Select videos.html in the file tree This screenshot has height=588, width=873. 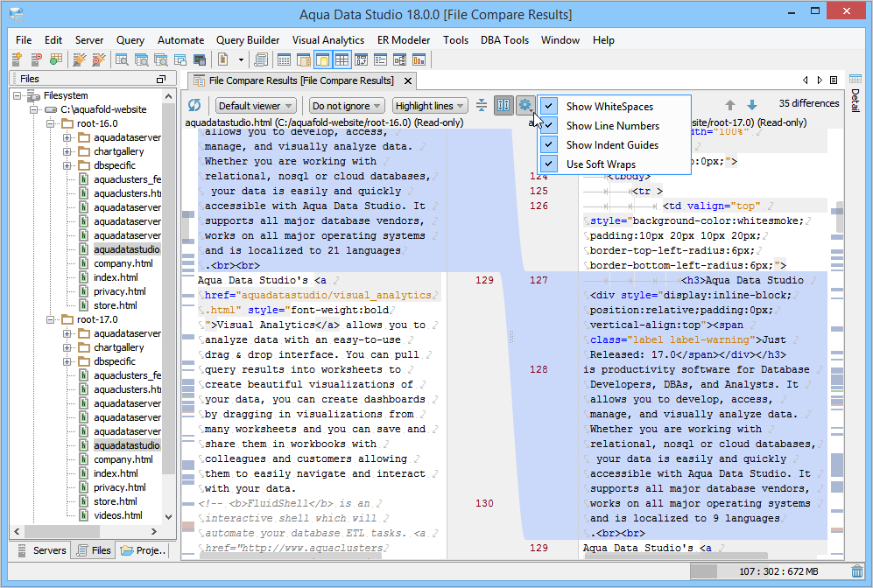click(118, 515)
